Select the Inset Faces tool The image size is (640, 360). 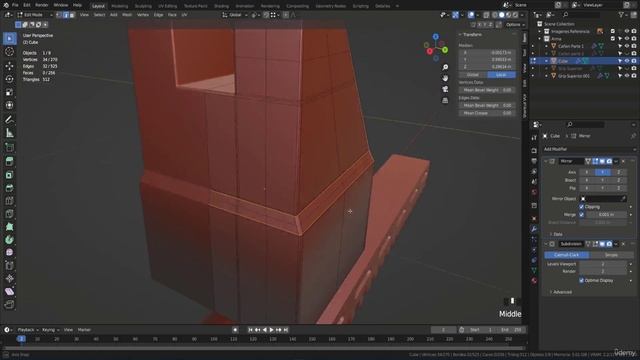point(9,175)
